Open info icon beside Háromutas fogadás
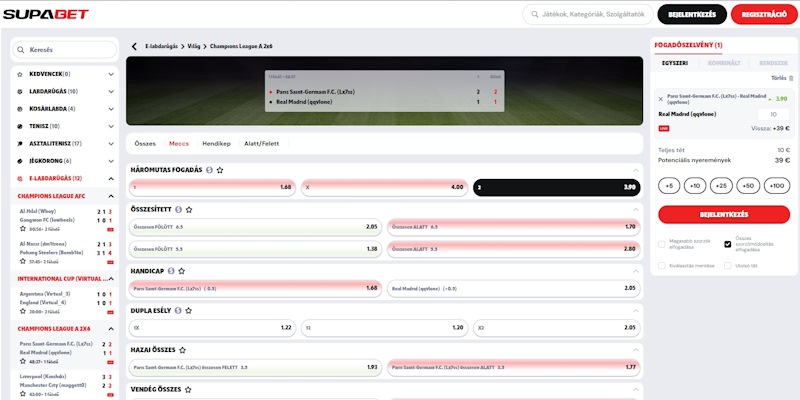This screenshot has width=800, height=400. point(209,170)
